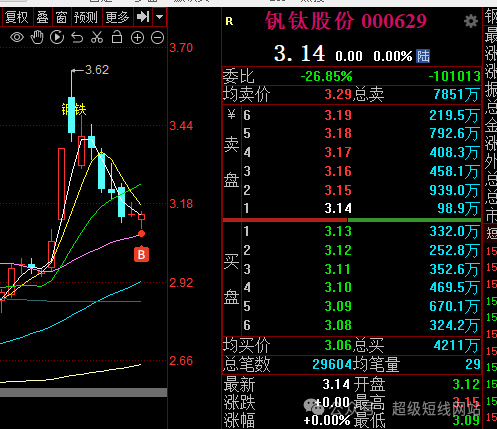Zoom in with the plus circle icon
The image size is (497, 429).
click(137, 38)
